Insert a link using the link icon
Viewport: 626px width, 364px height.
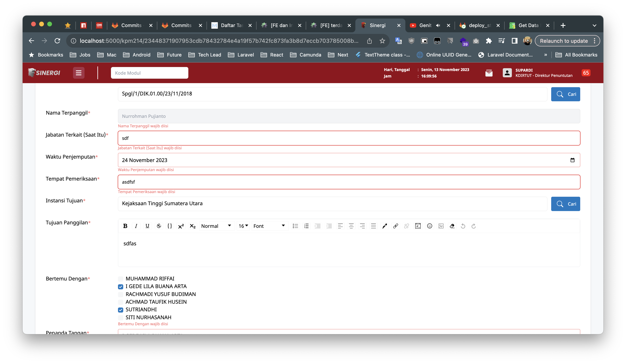coord(395,226)
